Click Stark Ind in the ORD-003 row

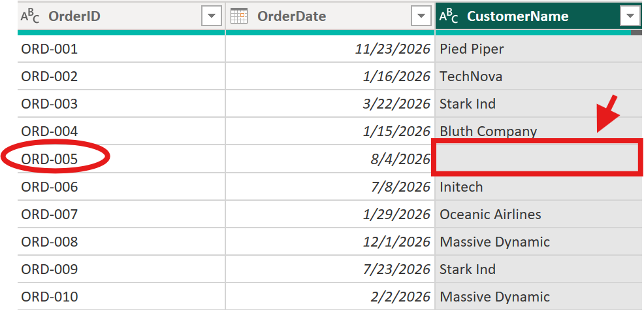[x=539, y=103]
